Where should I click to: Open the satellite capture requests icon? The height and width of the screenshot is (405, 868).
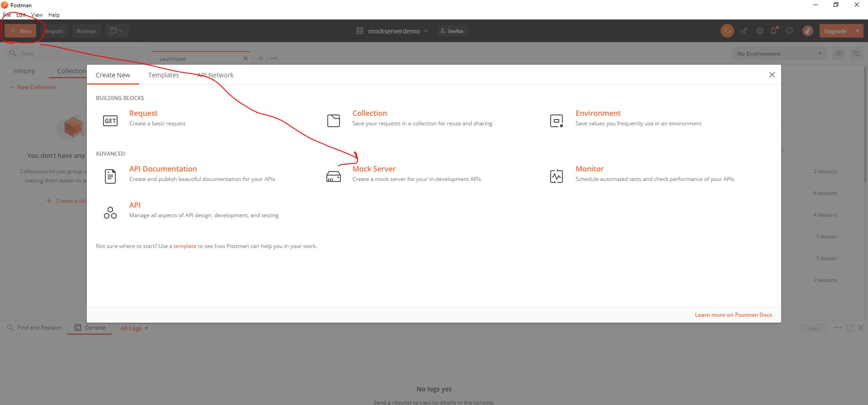[x=744, y=31]
